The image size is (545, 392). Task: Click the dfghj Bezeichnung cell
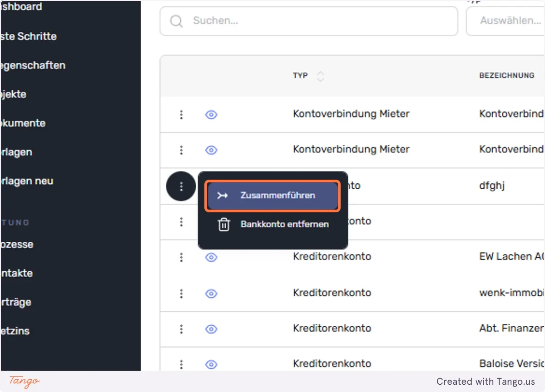pyautogui.click(x=492, y=186)
